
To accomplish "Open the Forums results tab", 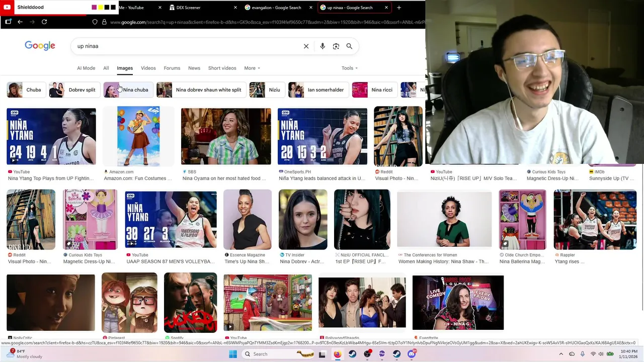I will click(172, 68).
